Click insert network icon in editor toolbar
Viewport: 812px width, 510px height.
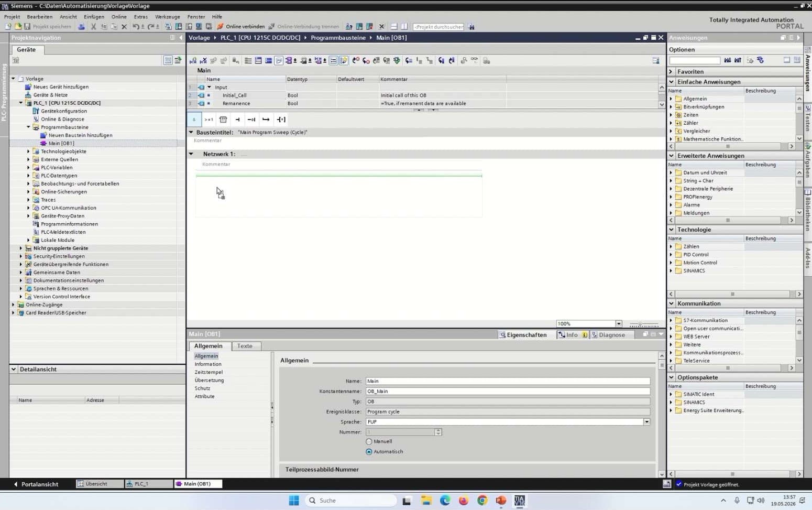[x=193, y=61]
